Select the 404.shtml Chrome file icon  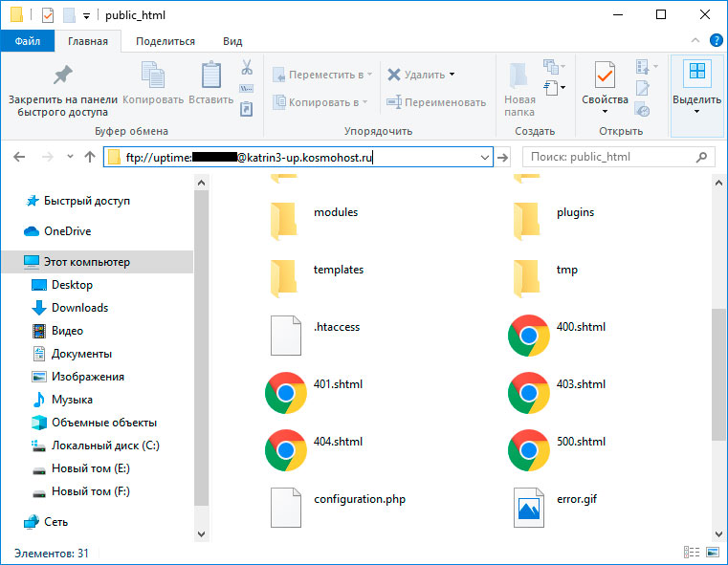tap(285, 450)
